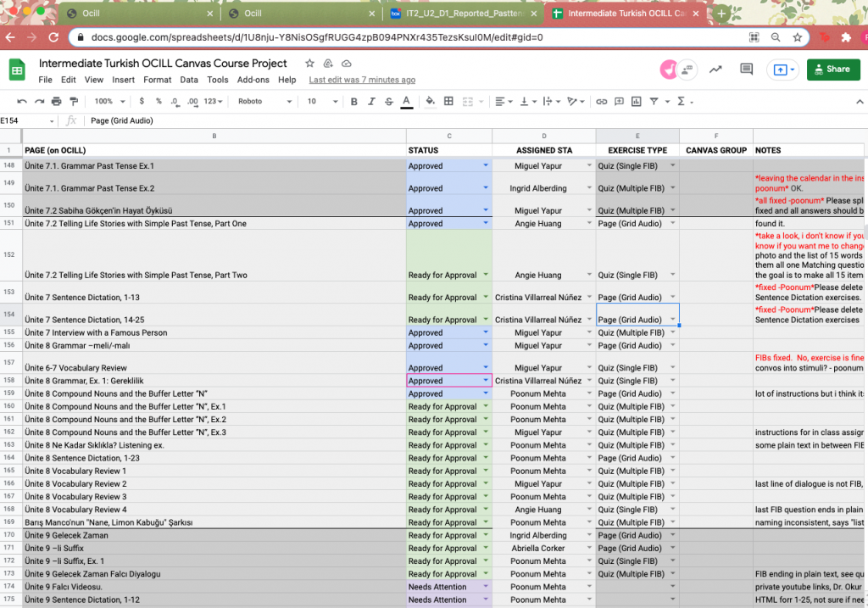Create a filter with the funnel icon

pyautogui.click(x=654, y=102)
